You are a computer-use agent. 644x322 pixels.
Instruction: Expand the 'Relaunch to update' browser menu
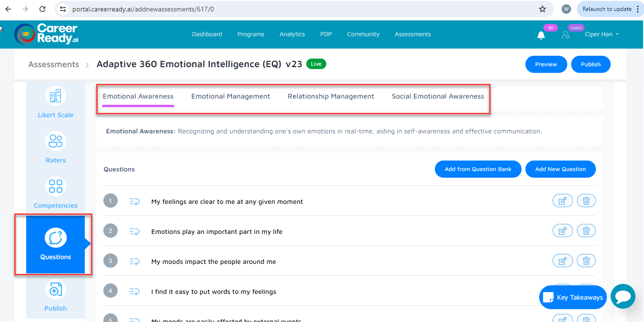637,9
